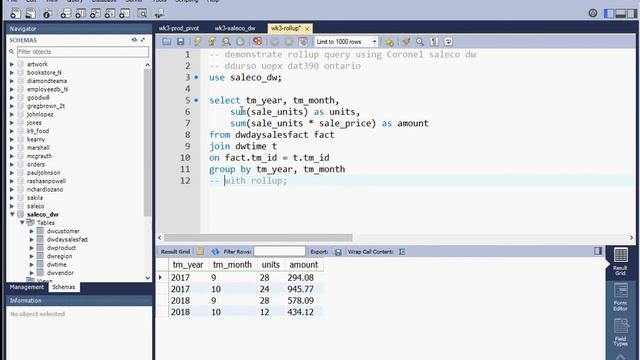Click the tm_year column header
Screen dimensions: 640x360
point(188,265)
